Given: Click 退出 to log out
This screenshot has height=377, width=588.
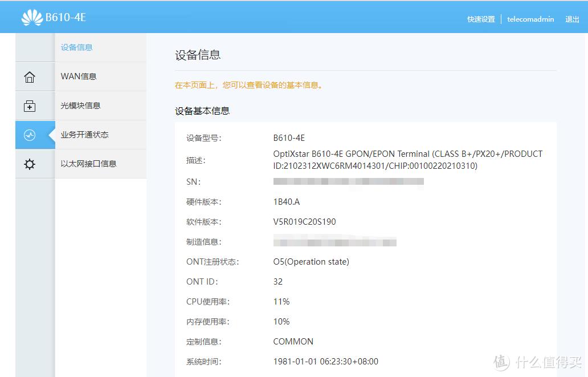Looking at the screenshot, I should point(572,19).
